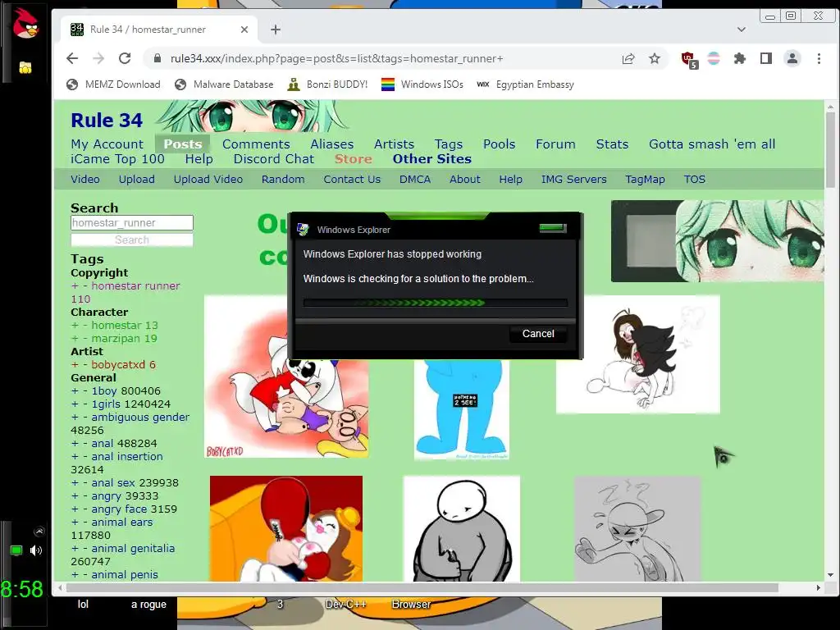Click the speaker volume tray icon
Image resolution: width=840 pixels, height=630 pixels.
[36, 550]
